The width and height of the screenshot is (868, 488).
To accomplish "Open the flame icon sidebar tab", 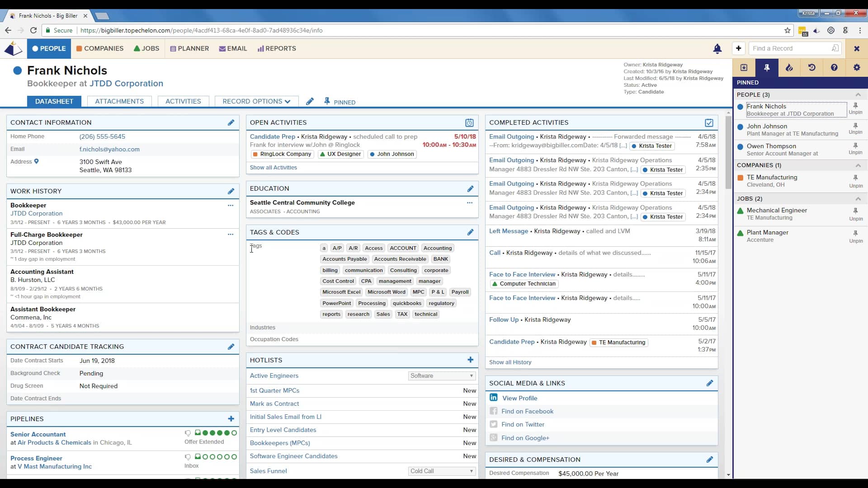I will tap(789, 68).
